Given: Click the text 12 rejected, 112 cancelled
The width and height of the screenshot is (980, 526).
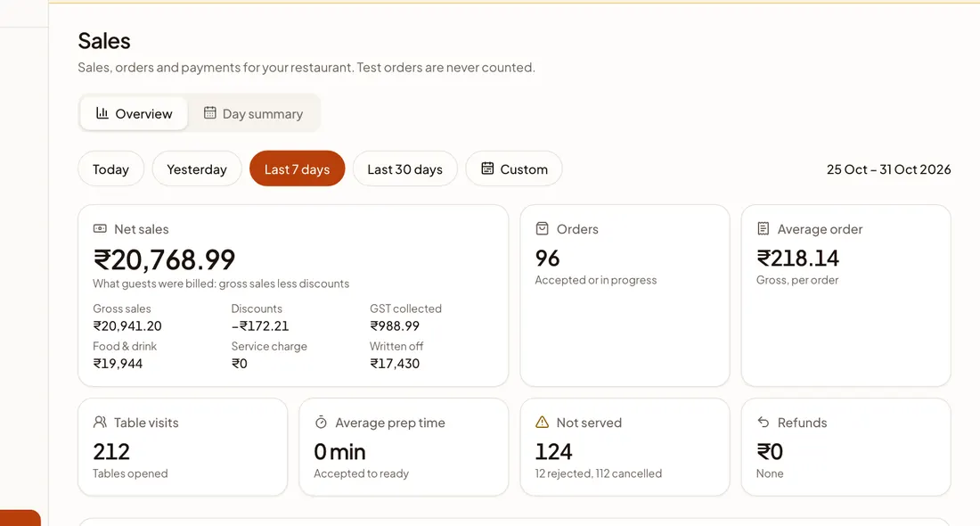Looking at the screenshot, I should (598, 473).
